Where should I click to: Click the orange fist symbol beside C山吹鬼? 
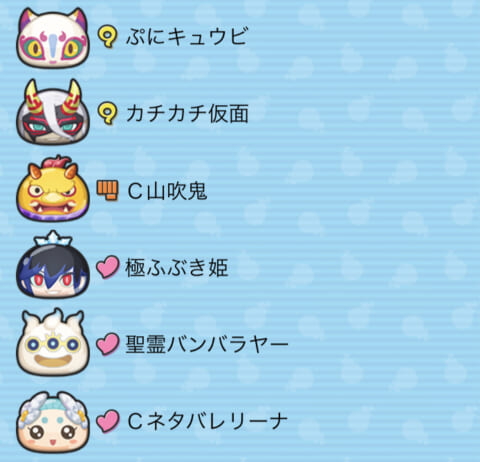point(107,191)
